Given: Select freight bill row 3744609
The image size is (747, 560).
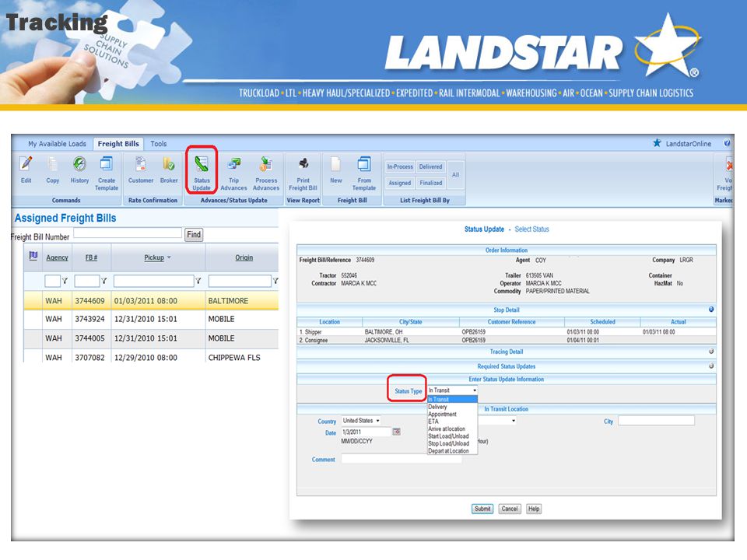Looking at the screenshot, I should [151, 301].
